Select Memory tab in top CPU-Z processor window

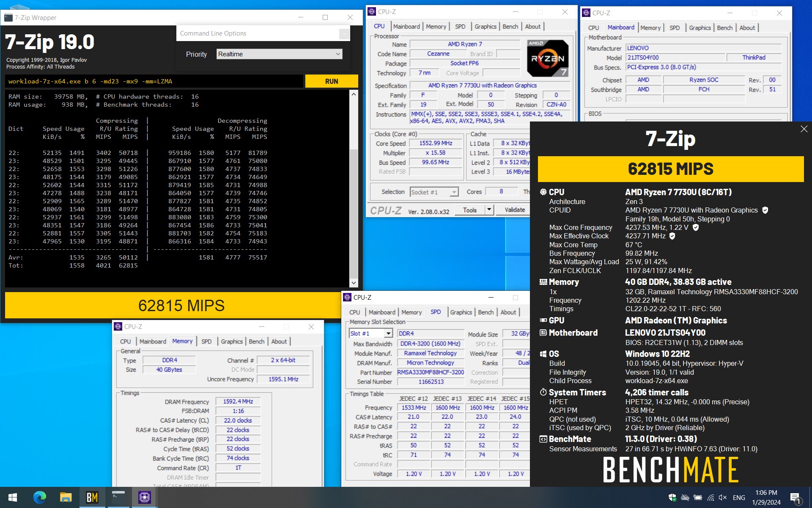click(436, 26)
